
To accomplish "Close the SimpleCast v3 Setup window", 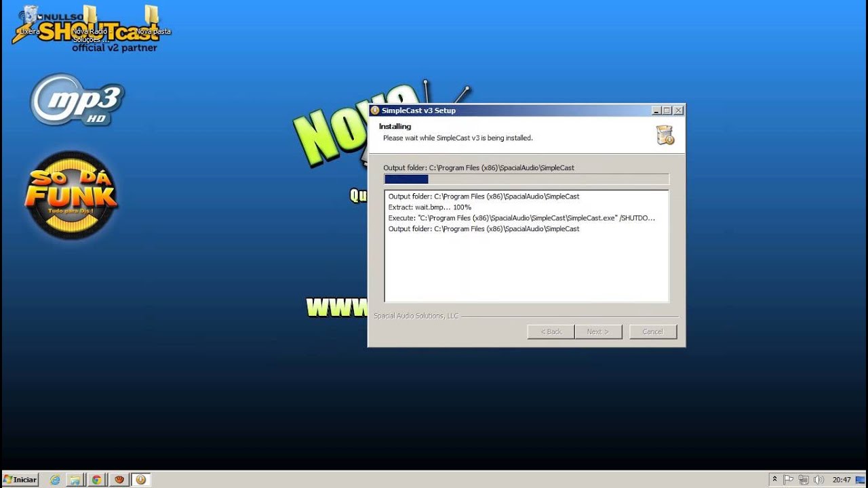I will 678,110.
